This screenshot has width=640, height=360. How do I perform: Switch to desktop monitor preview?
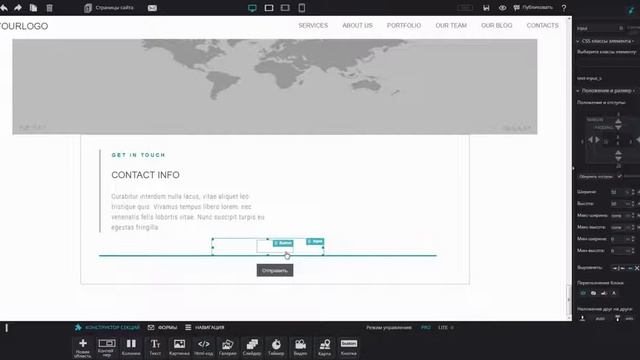(252, 8)
